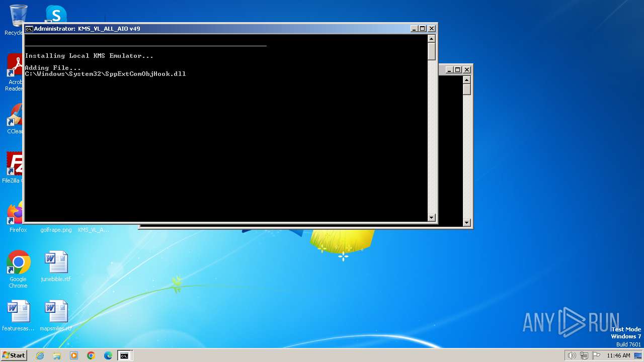This screenshot has height=362, width=644.
Task: Launch Chrome from the taskbar
Action: click(x=91, y=355)
